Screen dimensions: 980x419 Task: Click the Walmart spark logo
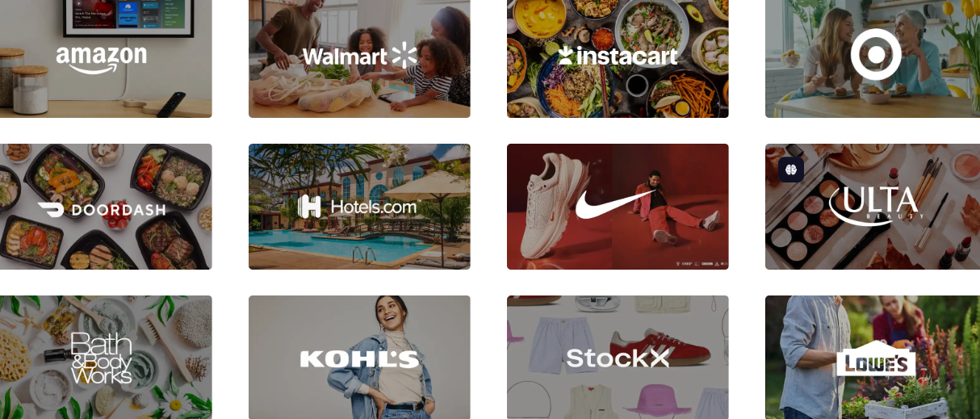point(404,56)
